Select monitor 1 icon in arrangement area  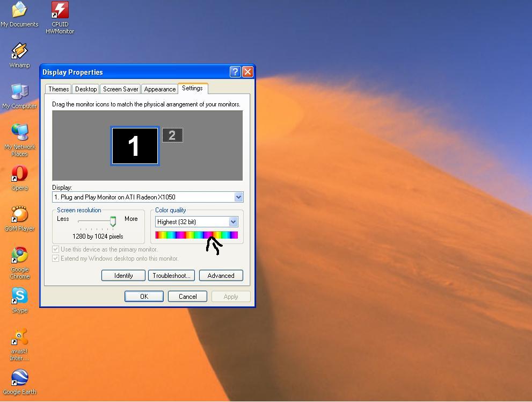[135, 146]
